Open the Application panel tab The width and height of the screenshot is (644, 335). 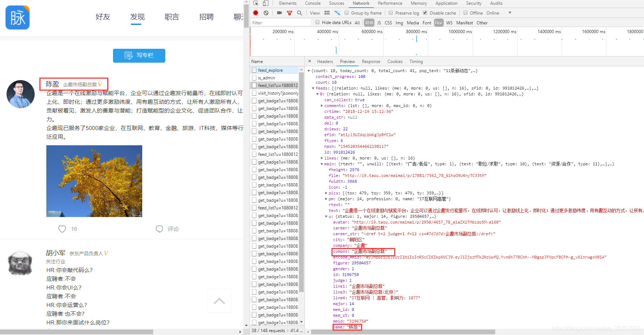pyautogui.click(x=446, y=3)
